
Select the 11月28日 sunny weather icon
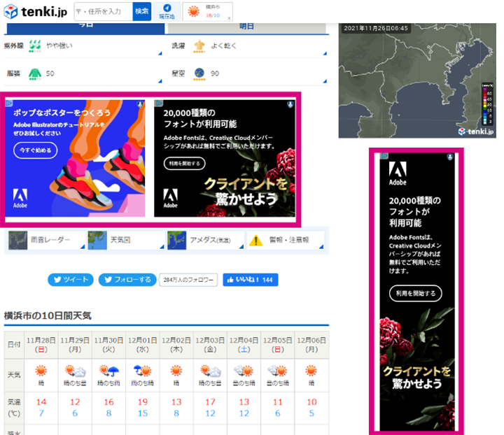pyautogui.click(x=41, y=371)
